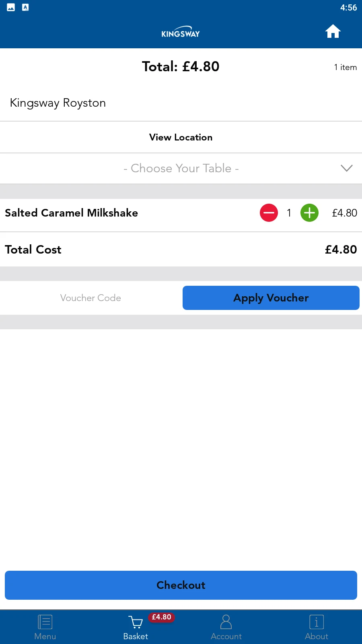Proceed with the Checkout button

[181, 585]
